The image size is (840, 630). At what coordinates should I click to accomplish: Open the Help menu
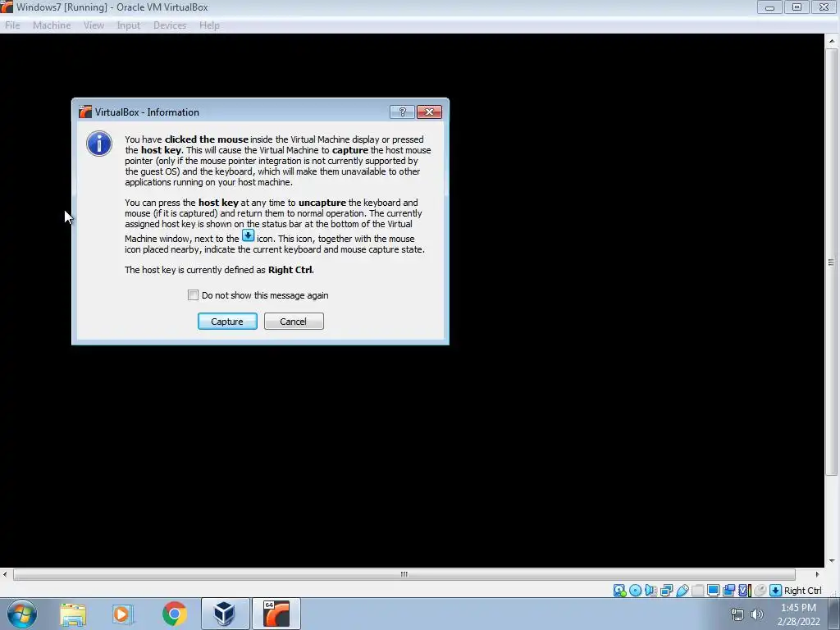(209, 25)
